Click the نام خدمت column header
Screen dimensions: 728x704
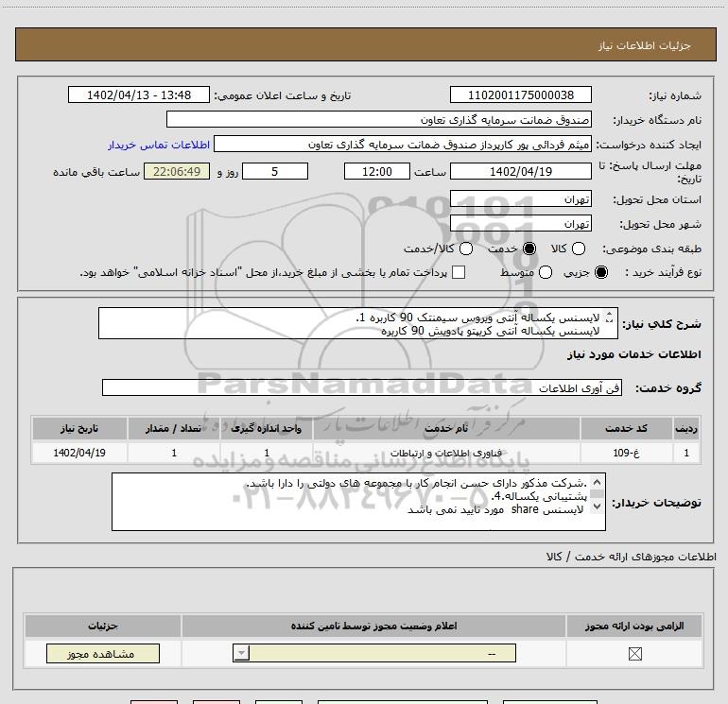pyautogui.click(x=446, y=428)
